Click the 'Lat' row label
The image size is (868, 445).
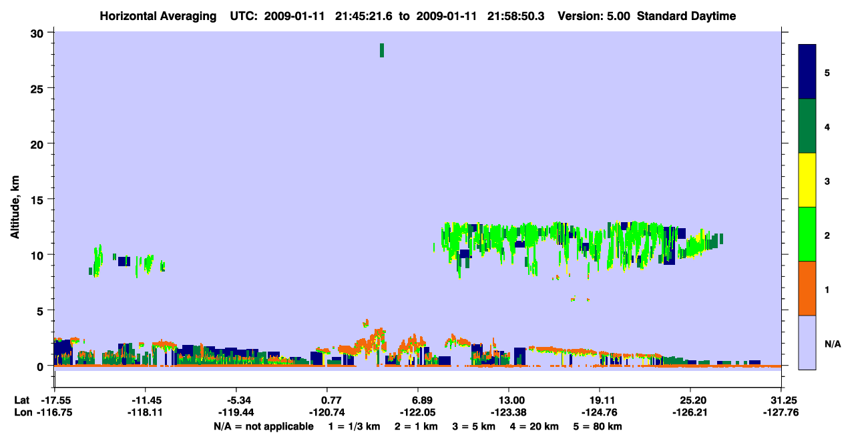(x=21, y=400)
